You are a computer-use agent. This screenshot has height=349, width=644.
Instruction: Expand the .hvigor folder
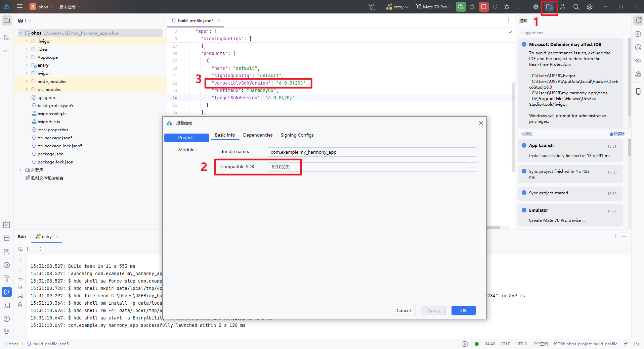(27, 41)
